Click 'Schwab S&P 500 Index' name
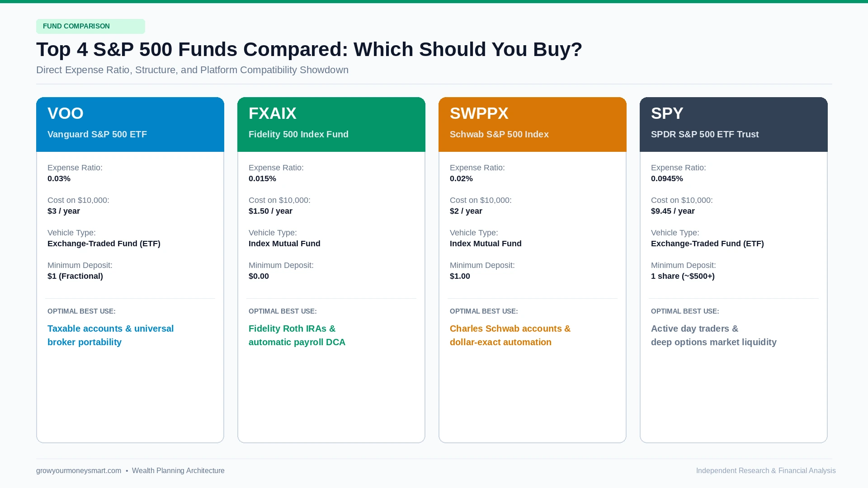868x488 pixels. (499, 134)
